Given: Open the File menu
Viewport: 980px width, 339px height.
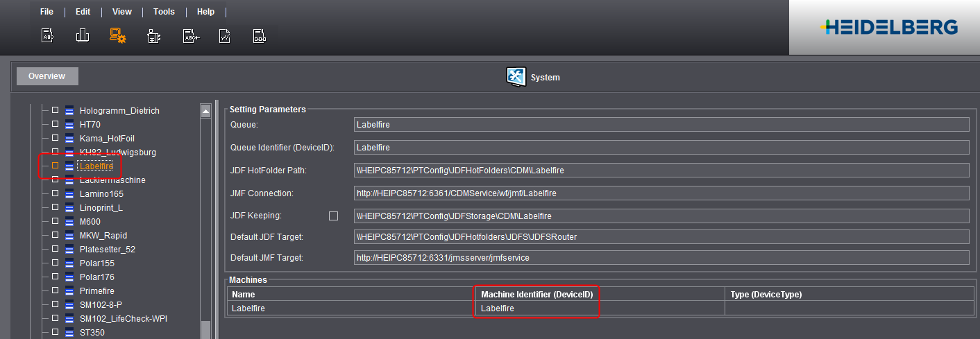Looking at the screenshot, I should (47, 12).
